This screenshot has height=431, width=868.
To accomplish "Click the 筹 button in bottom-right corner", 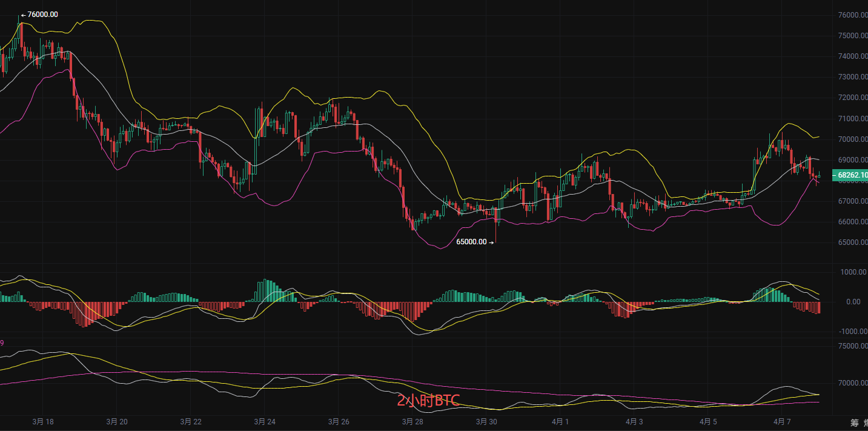I will click(854, 423).
